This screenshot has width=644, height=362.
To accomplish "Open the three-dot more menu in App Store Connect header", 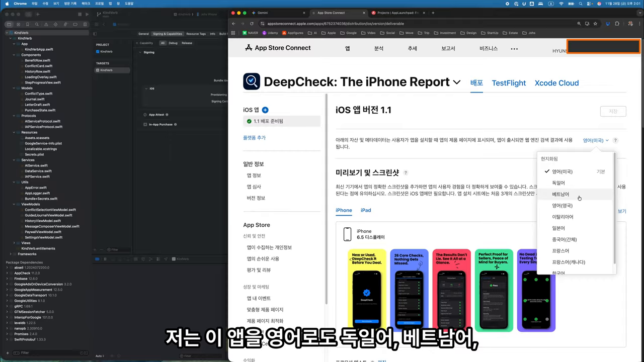I will pyautogui.click(x=514, y=49).
